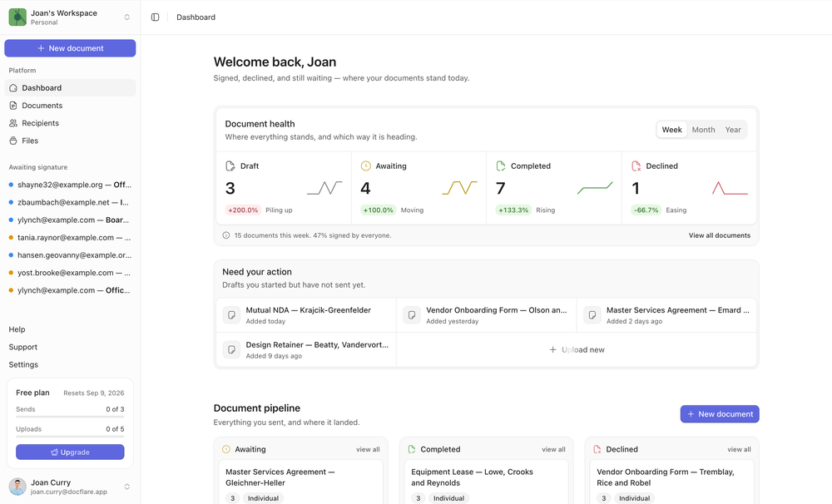The height and width of the screenshot is (504, 832).
Task: Select the Week time range
Action: pyautogui.click(x=671, y=130)
